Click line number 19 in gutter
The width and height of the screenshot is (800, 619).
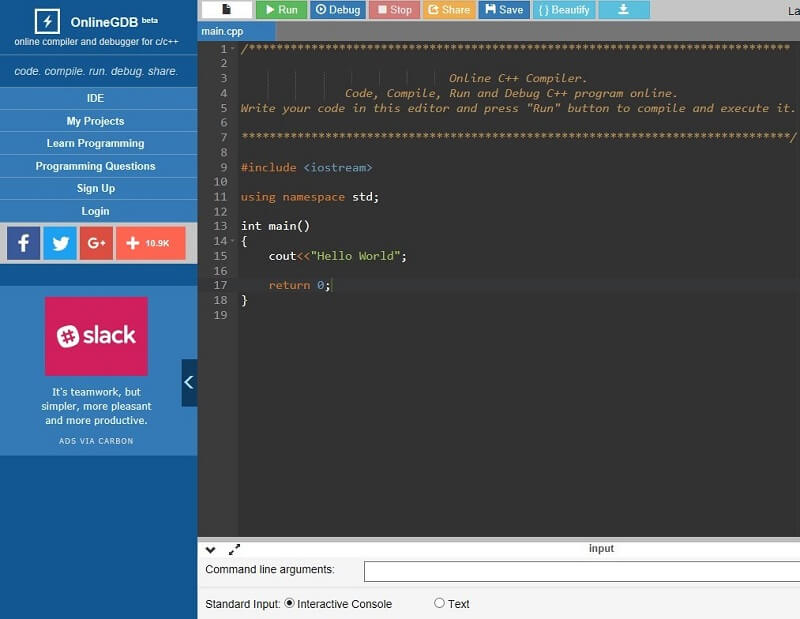tap(220, 315)
